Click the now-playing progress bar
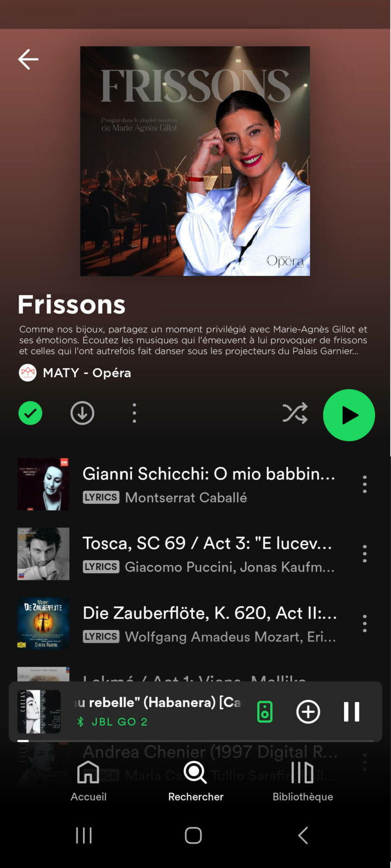The width and height of the screenshot is (391, 868). (x=195, y=740)
